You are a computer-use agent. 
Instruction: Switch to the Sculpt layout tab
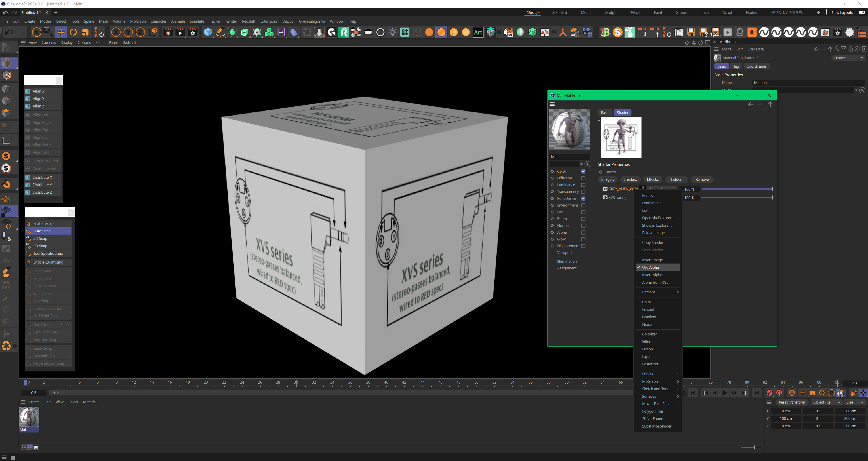610,12
